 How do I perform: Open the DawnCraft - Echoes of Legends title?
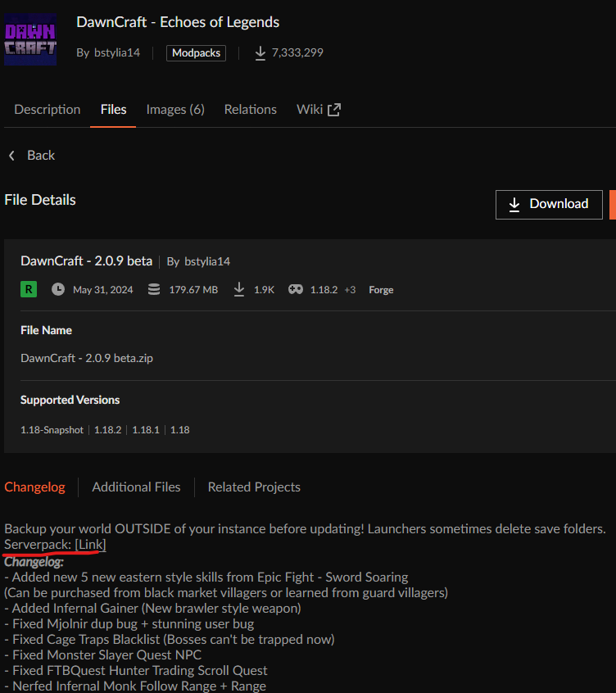point(178,22)
